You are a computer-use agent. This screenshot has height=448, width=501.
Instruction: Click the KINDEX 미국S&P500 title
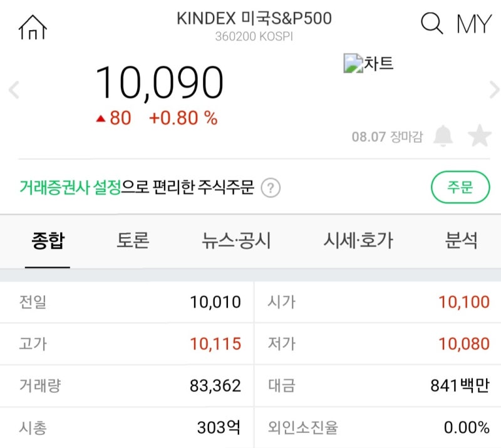coord(254,19)
